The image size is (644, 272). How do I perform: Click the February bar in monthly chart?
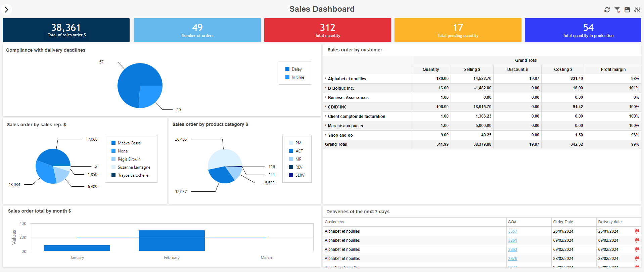point(172,240)
